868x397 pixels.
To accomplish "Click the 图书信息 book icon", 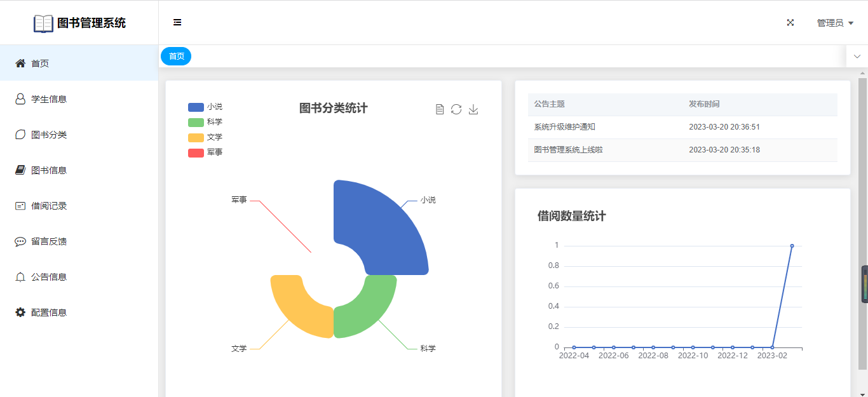I will pos(20,170).
